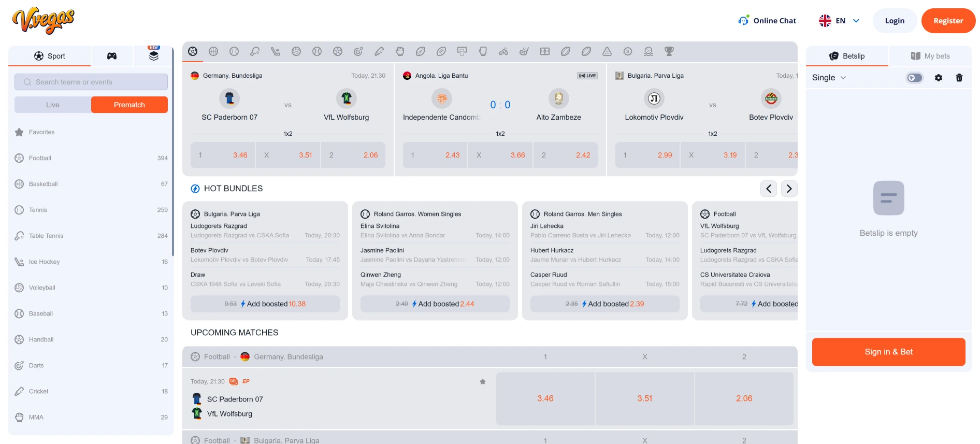Toggle the betslip switch
The height and width of the screenshot is (444, 980).
point(915,78)
